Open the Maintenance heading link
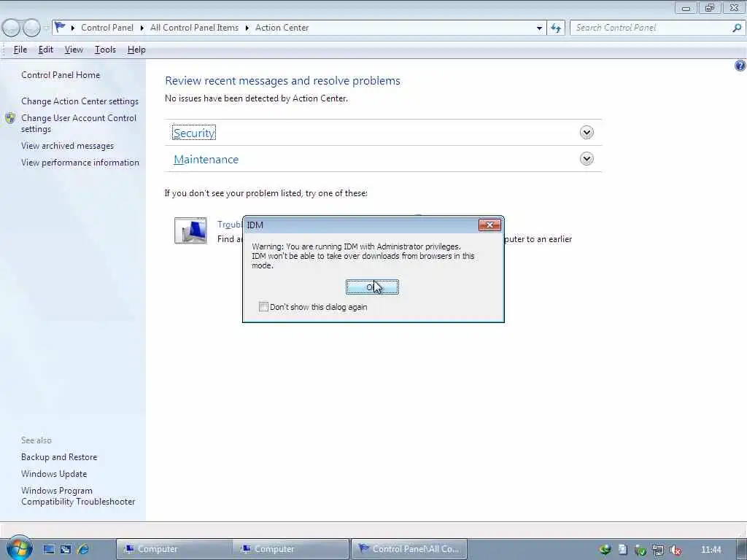Viewport: 747px width, 560px height. pyautogui.click(x=206, y=160)
